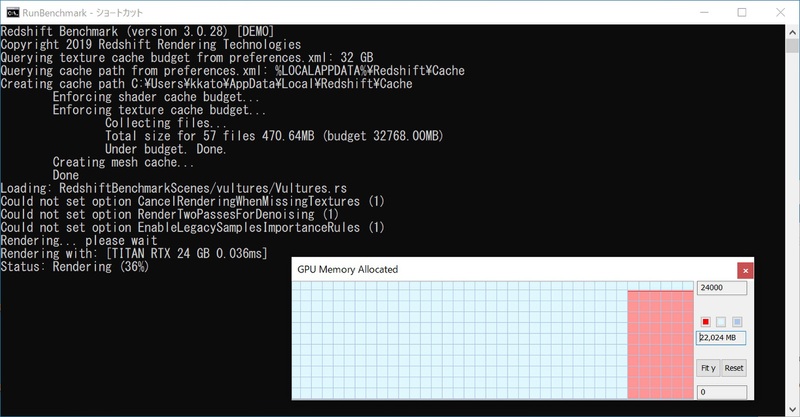Click the 'Querying texture cache budget from preferences.xml: 32 GB' line
Viewport: 800px width, 417px height.
coord(187,58)
